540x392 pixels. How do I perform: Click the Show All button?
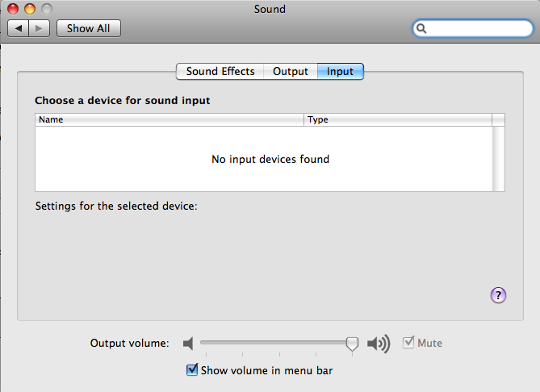point(89,28)
